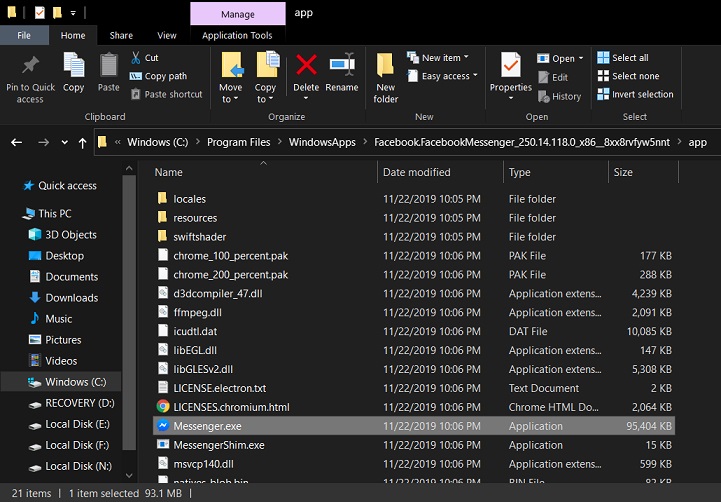Click Program Files in the address bar
The width and height of the screenshot is (721, 502).
238,142
